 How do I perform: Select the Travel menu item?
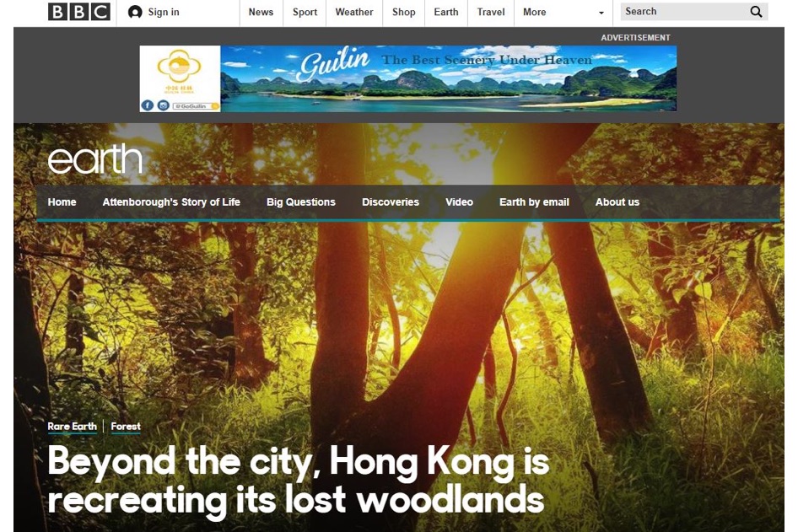click(491, 12)
